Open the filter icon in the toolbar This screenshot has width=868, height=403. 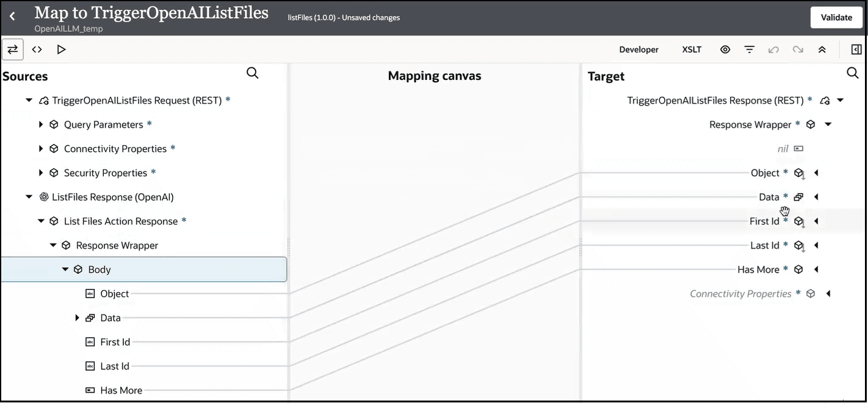[749, 49]
